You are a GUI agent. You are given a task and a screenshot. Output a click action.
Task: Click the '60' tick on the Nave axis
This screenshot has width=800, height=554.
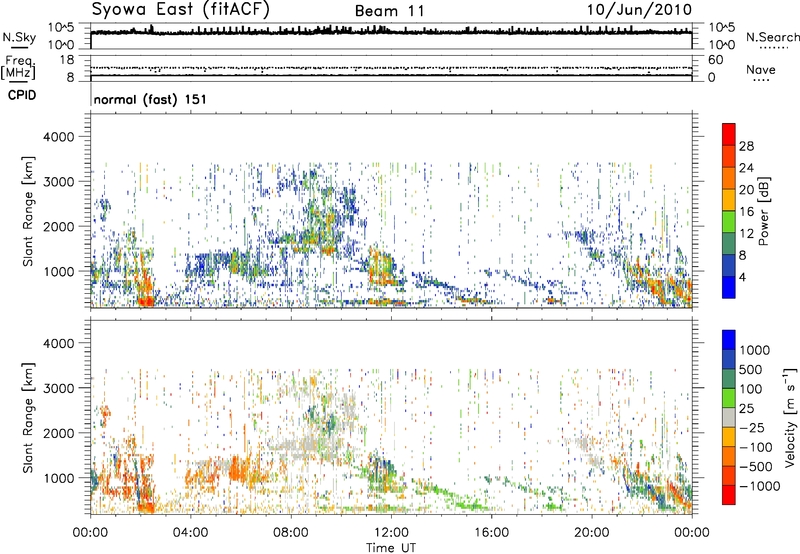tap(715, 60)
